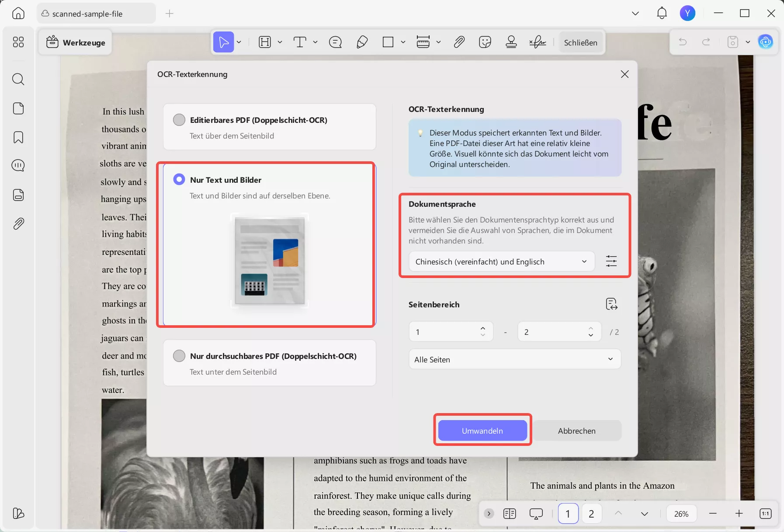Set zoom to actual size 1:1
The width and height of the screenshot is (784, 532).
tap(766, 514)
